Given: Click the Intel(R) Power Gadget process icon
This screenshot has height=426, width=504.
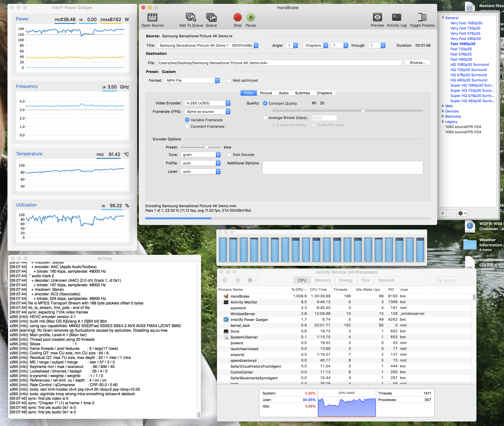Looking at the screenshot, I should (x=226, y=319).
